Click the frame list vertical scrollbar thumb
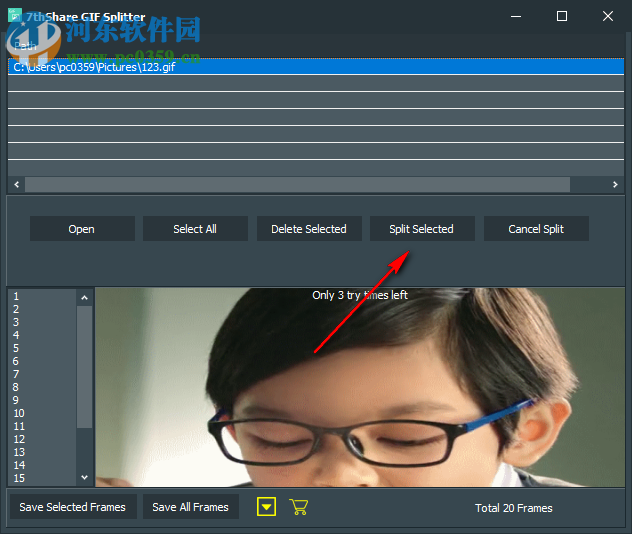 pos(84,367)
